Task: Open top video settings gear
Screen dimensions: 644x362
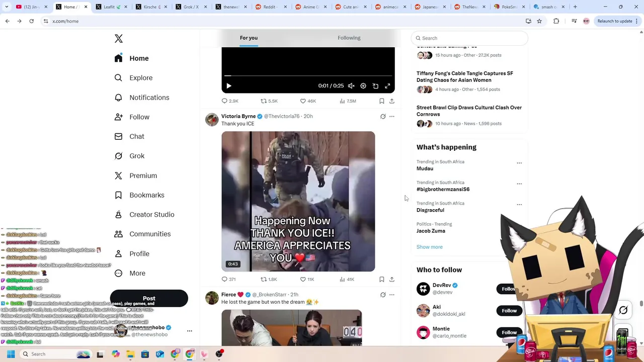Action: click(x=363, y=86)
